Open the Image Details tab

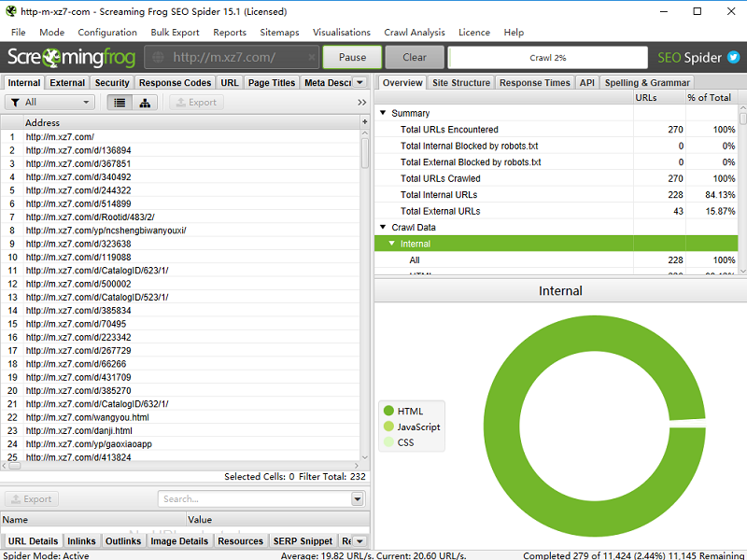coord(179,541)
